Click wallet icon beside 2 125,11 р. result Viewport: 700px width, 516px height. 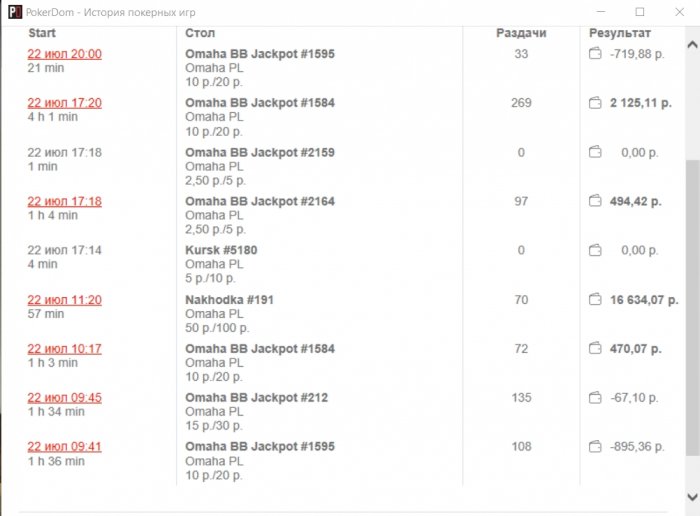pyautogui.click(x=595, y=103)
